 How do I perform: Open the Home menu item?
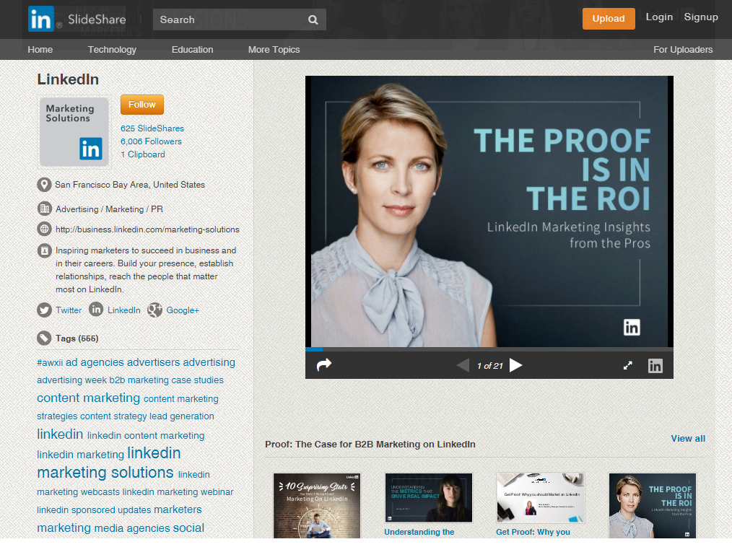[x=40, y=50]
